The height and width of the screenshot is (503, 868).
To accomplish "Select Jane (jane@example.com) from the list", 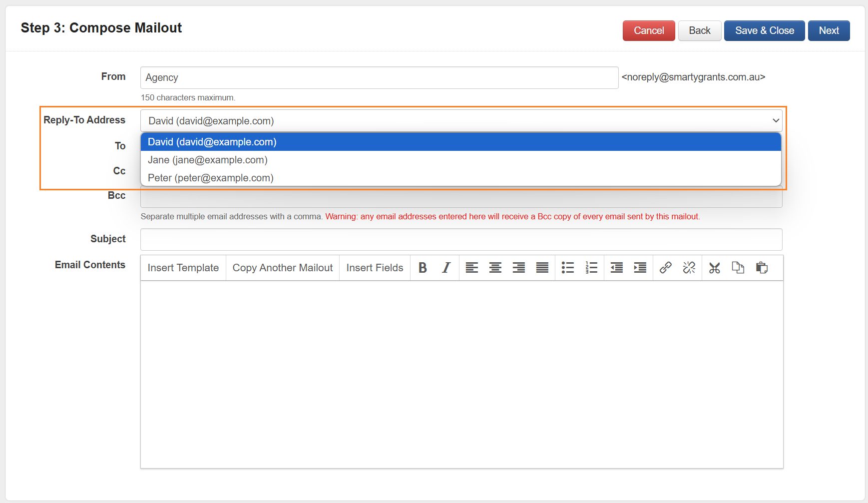I will point(208,160).
